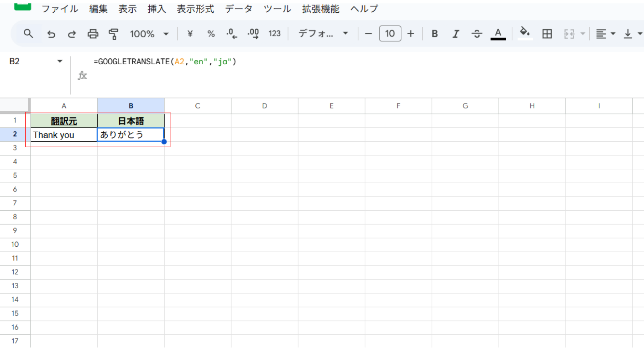Open the ツール menu
Viewport: 644px width, 351px height.
click(277, 9)
